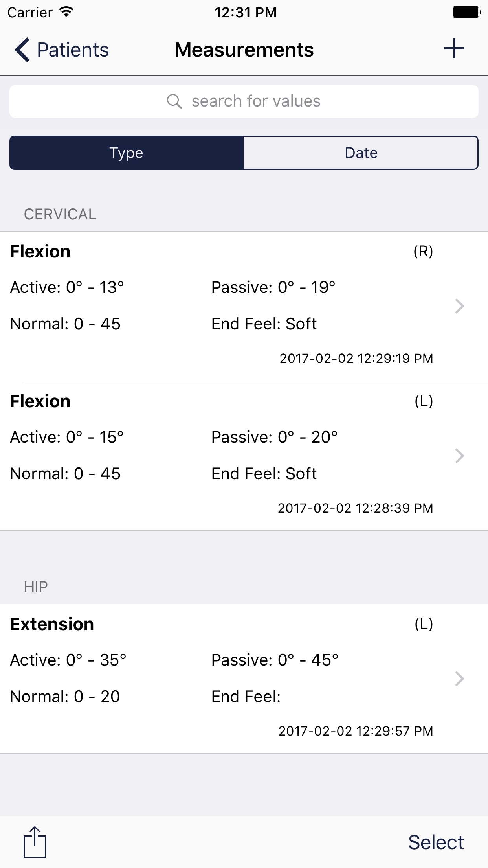Tap the share export icon

click(35, 842)
